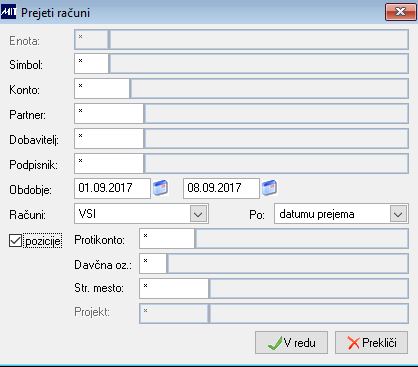Cancel with the Prekliči button
Viewport: 418px width, 367px height.
371,343
